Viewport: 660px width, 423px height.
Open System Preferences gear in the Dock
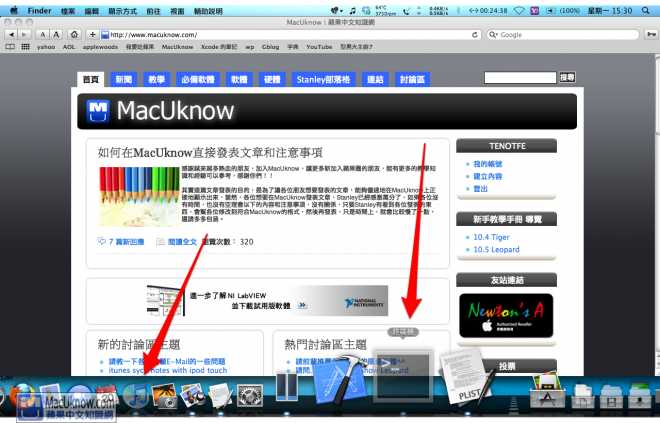pos(250,396)
